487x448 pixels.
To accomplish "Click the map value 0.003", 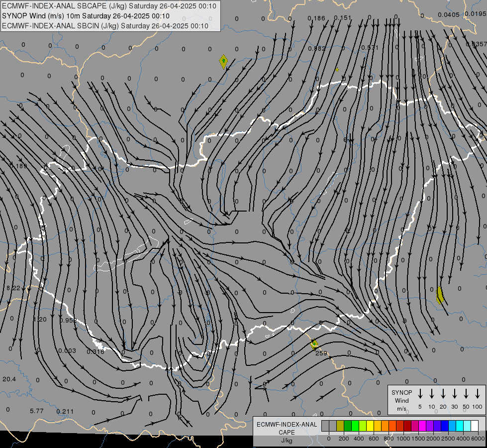I will (x=67, y=351).
